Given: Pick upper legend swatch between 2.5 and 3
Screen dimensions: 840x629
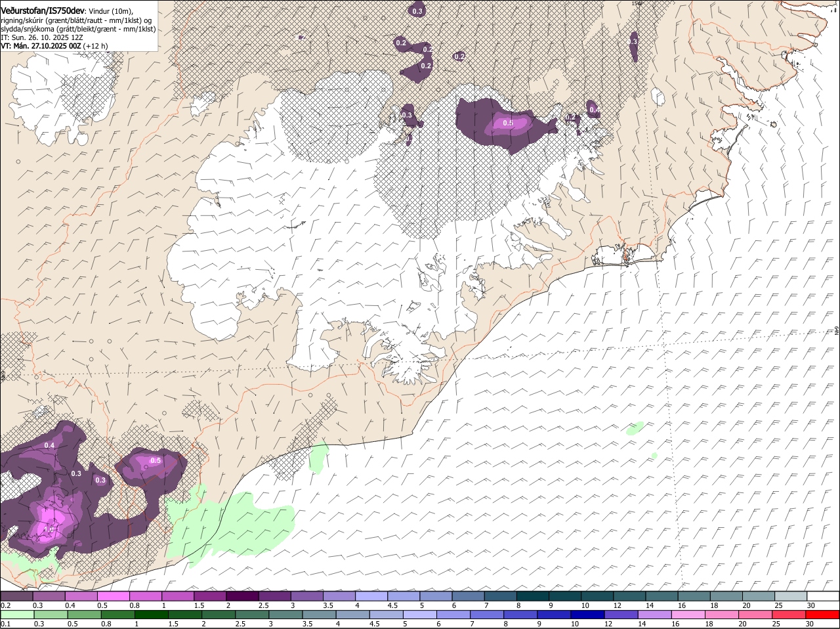Looking at the screenshot, I should click(274, 596).
